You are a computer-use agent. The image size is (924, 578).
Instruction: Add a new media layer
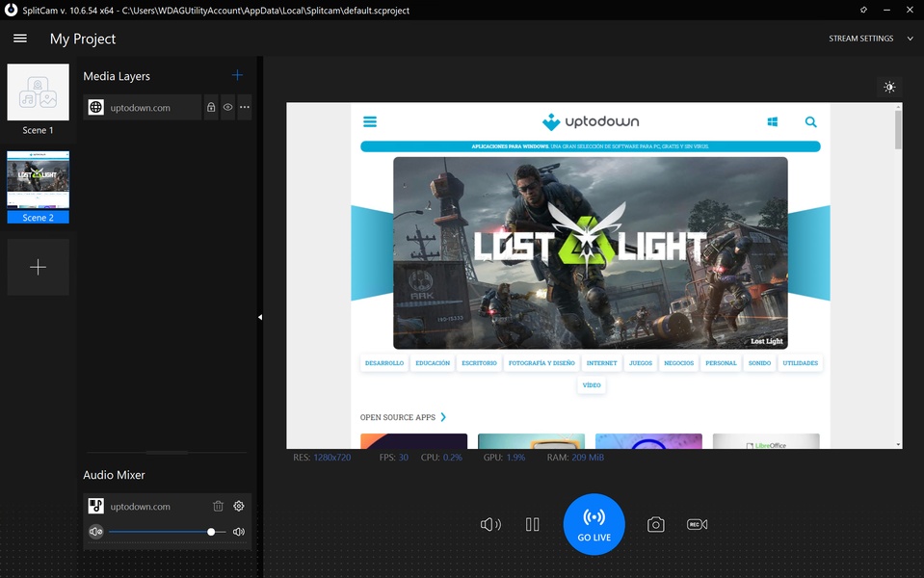237,75
